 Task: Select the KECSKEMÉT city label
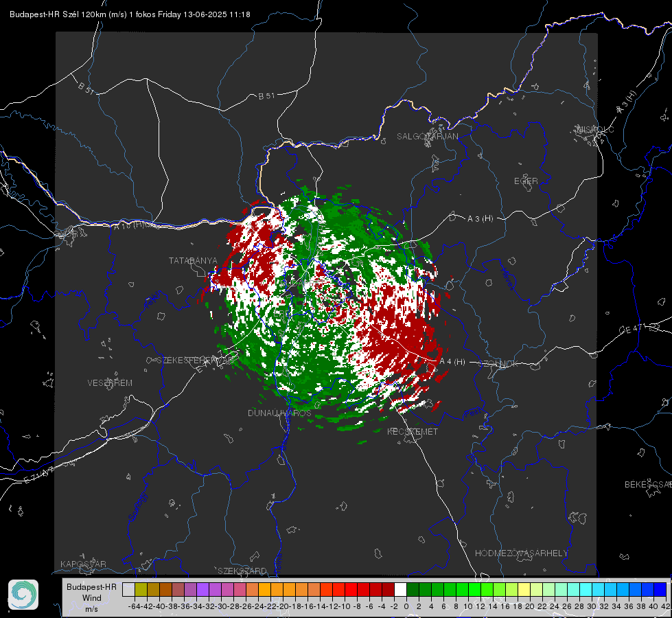[x=413, y=432]
